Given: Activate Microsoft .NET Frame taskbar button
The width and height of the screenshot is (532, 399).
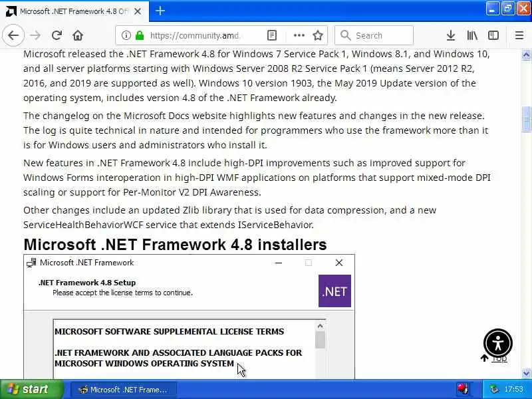Looking at the screenshot, I should point(124,390).
